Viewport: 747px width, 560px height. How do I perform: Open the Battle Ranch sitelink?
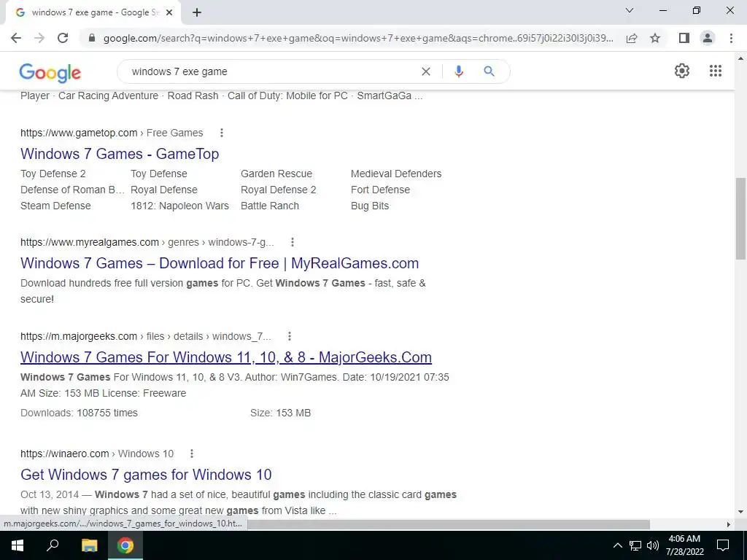270,206
